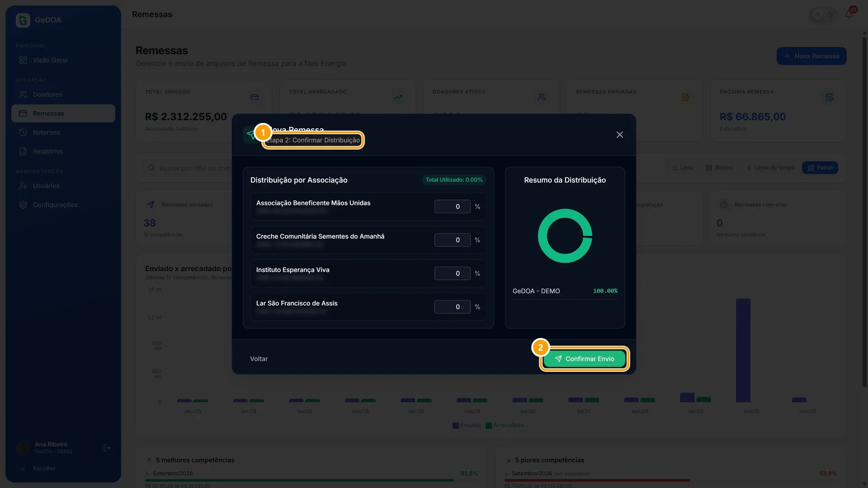Open Usuários in the sidebar
Viewport: 868px width, 488px height.
[x=63, y=186]
